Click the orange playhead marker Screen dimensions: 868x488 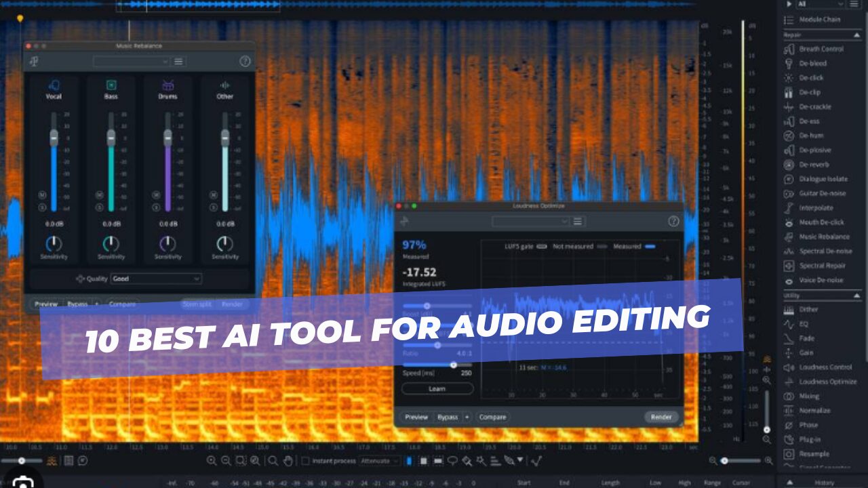[20, 18]
